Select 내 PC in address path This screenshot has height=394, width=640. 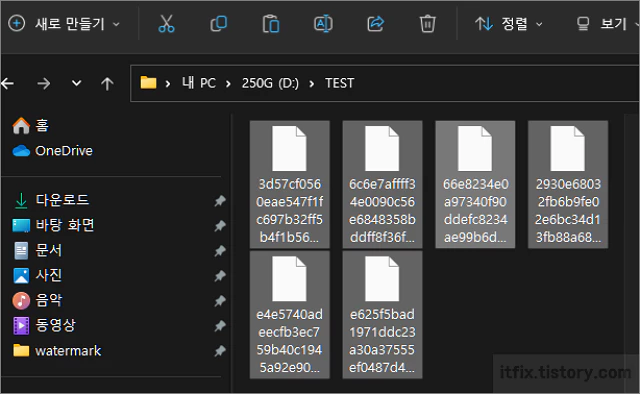199,83
